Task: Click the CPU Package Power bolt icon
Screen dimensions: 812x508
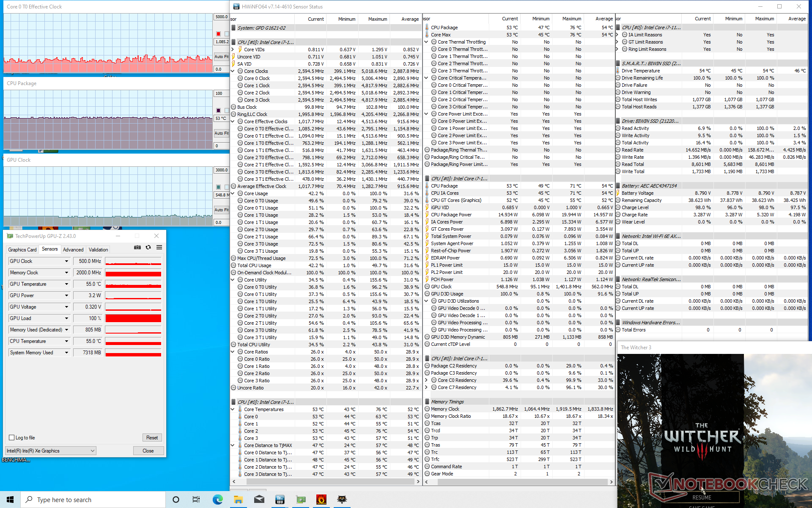Action: click(427, 215)
